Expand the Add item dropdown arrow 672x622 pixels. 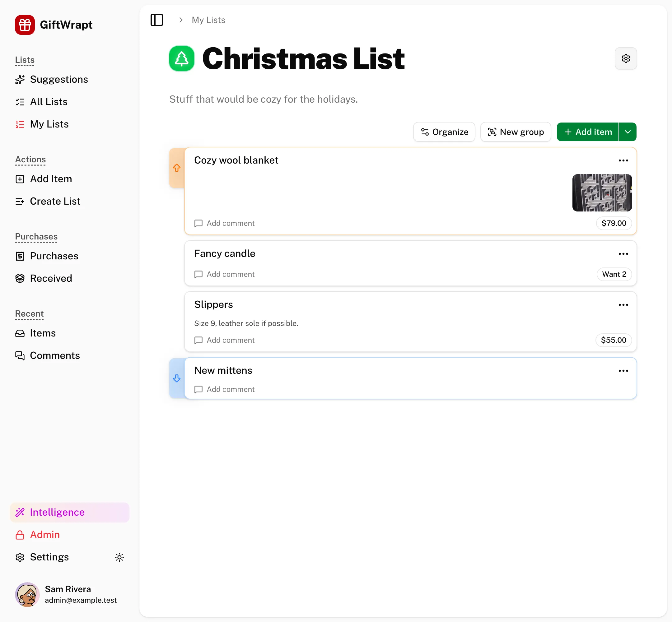[x=628, y=132]
